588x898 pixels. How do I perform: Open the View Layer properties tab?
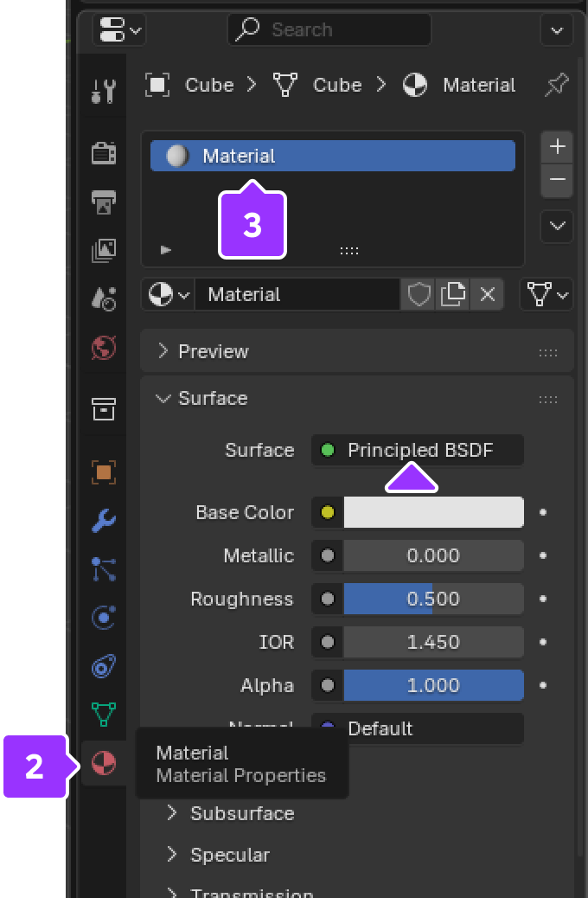(104, 251)
